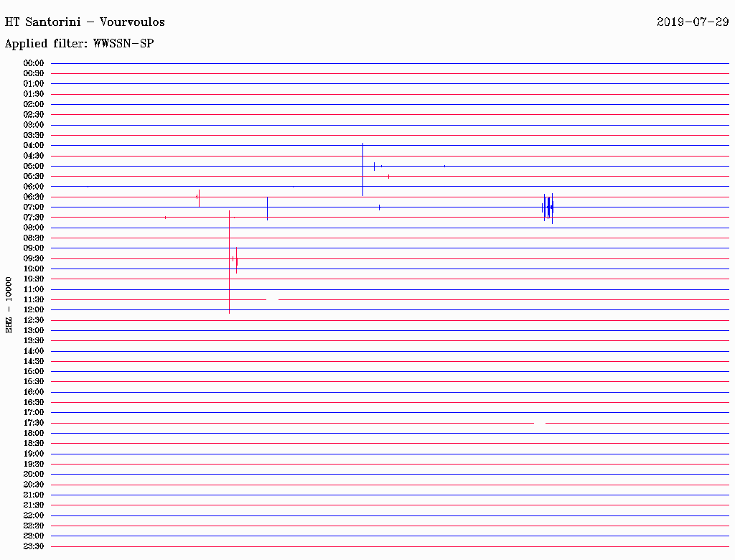Select the 09:30 time label

coord(34,258)
